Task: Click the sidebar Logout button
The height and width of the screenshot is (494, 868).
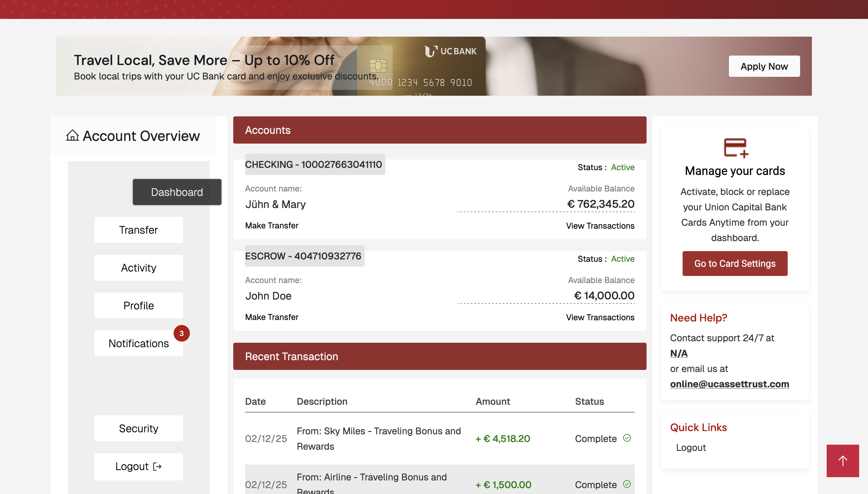Action: tap(139, 467)
